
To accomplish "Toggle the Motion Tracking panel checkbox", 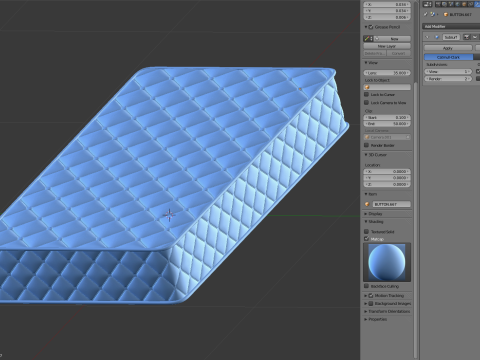I will [371, 295].
